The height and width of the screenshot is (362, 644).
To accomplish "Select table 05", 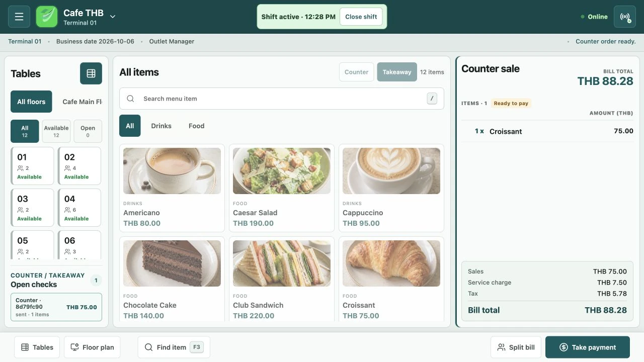I will point(32,245).
